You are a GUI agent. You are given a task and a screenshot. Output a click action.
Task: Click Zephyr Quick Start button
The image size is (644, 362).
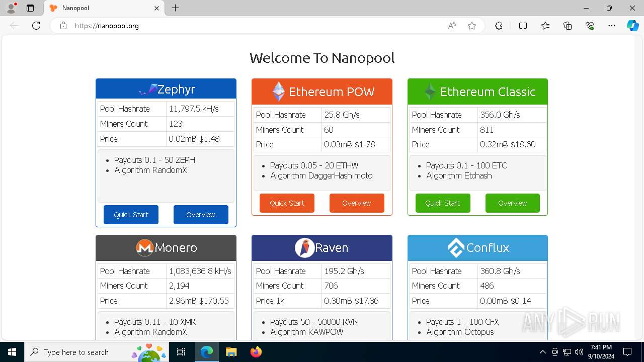tap(131, 215)
